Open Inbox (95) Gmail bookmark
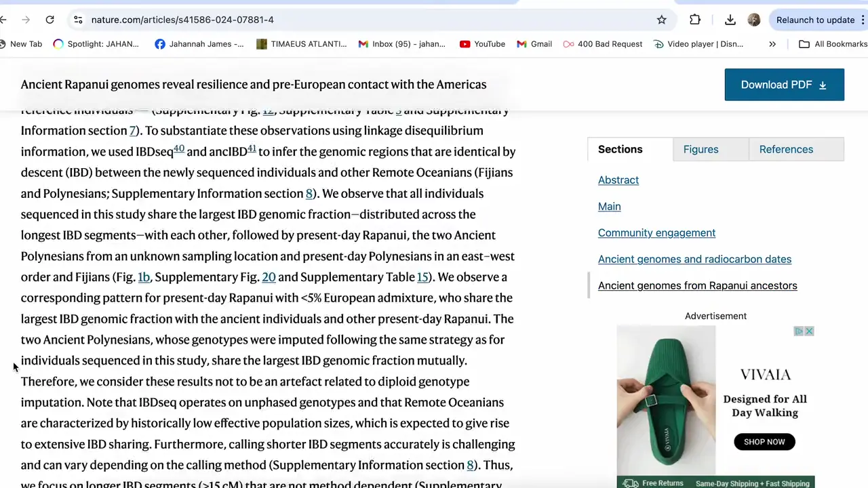The width and height of the screenshot is (868, 488). pyautogui.click(x=402, y=44)
